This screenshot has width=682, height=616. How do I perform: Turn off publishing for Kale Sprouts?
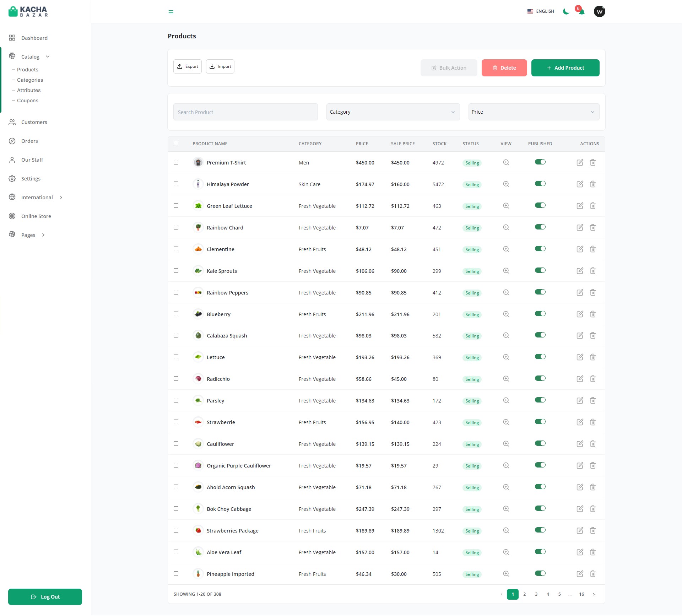[x=540, y=270]
